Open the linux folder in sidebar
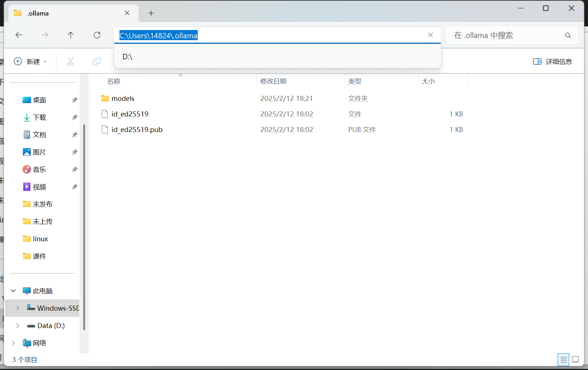Viewport: 588px width, 370px height. tap(41, 239)
